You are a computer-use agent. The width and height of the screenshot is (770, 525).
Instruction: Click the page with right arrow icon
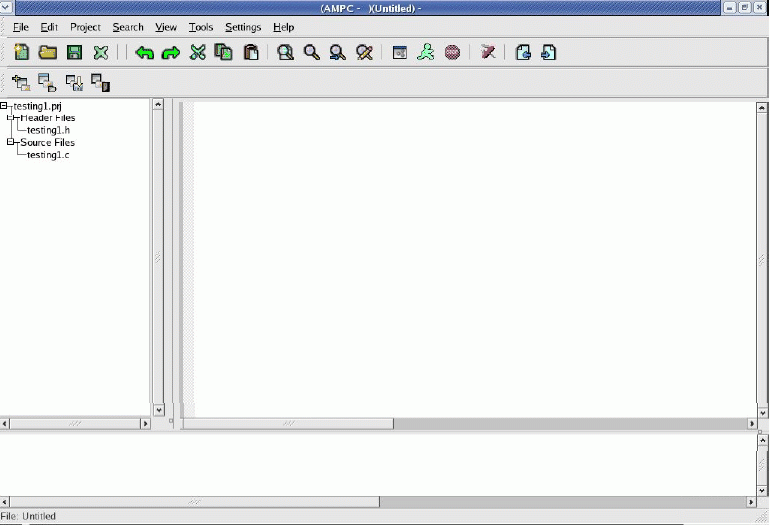549,52
